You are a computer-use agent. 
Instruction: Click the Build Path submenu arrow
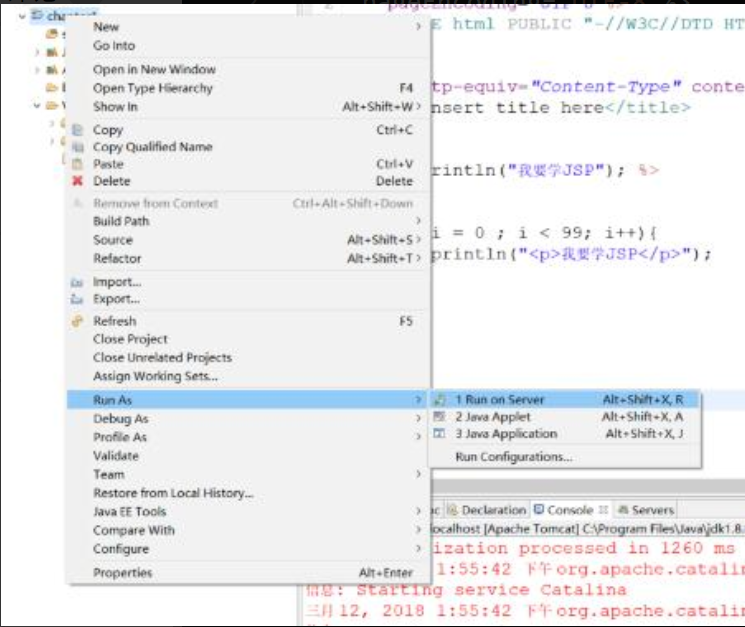(x=418, y=221)
